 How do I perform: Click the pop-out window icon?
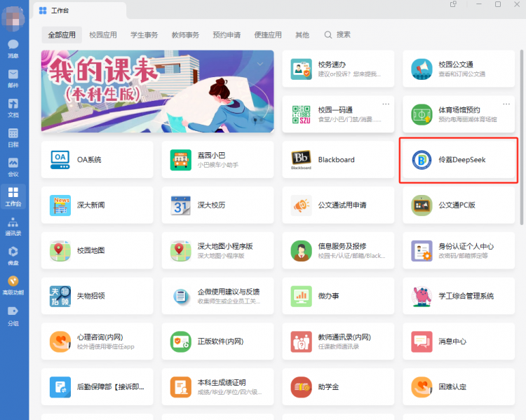pos(453,4)
